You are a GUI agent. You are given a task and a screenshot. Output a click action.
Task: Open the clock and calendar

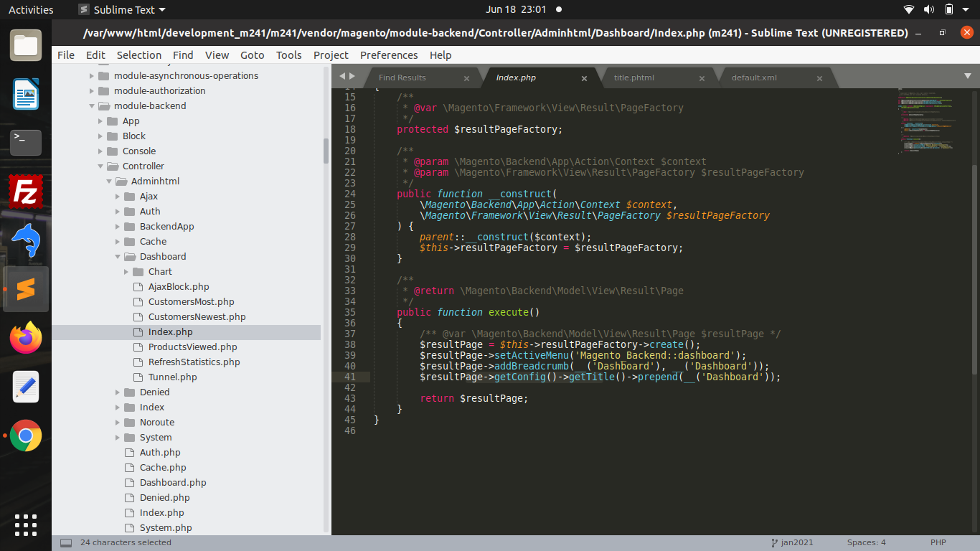516,9
